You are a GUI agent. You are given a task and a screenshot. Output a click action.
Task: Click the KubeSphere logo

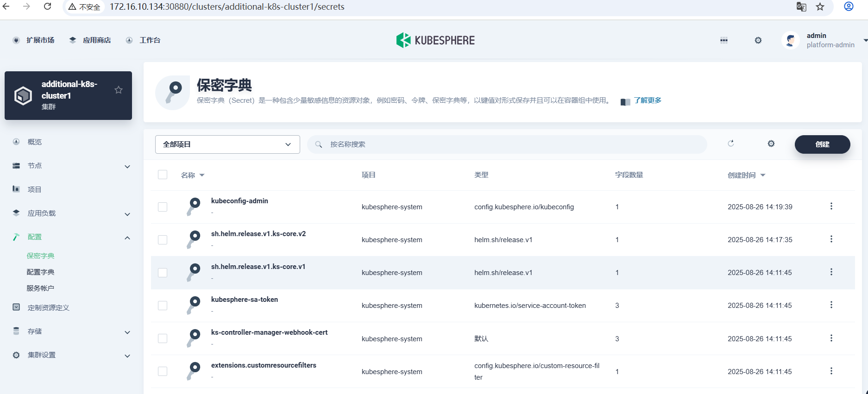435,40
